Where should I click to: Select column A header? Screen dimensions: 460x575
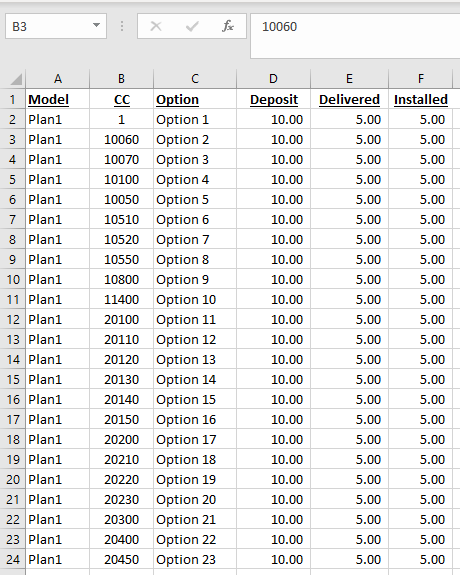pyautogui.click(x=58, y=79)
